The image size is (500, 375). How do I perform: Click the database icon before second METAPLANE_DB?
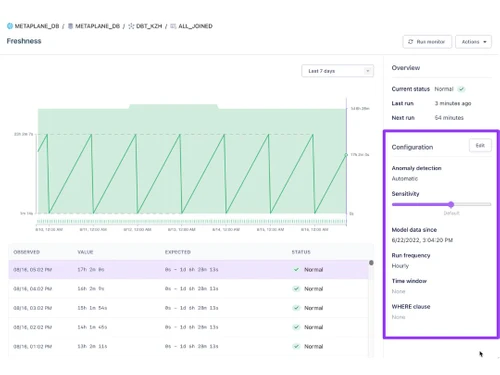click(70, 26)
